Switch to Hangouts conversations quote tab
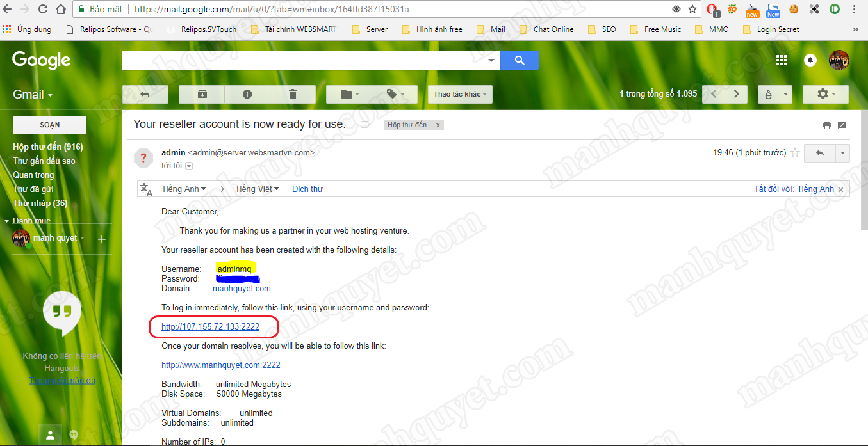The width and height of the screenshot is (868, 446). point(74,434)
